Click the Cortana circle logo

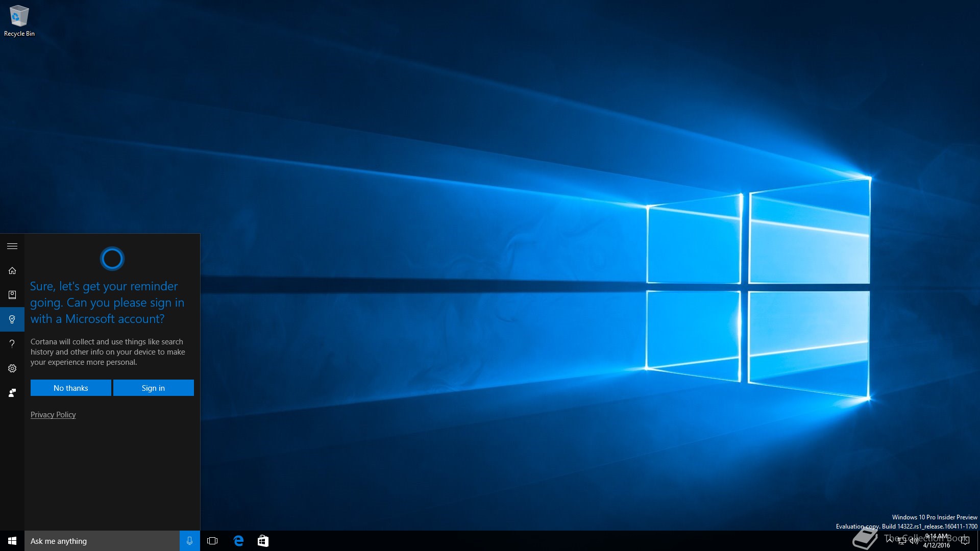pos(112,259)
